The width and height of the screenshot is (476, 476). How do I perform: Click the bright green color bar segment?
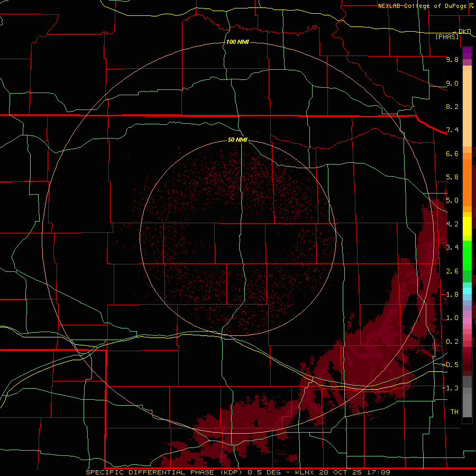[x=467, y=255]
